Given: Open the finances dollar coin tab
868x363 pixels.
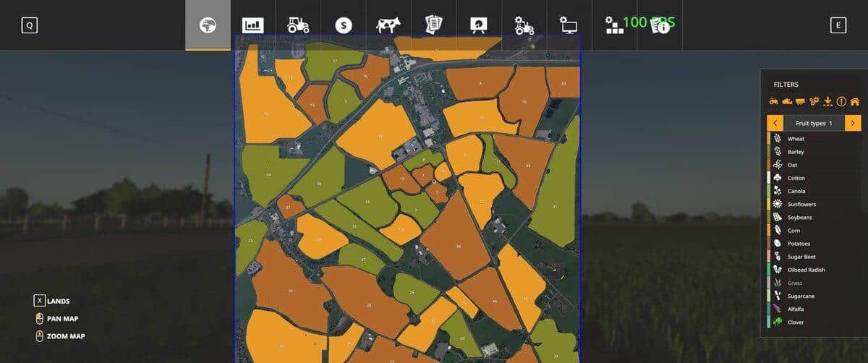Looking at the screenshot, I should (343, 25).
